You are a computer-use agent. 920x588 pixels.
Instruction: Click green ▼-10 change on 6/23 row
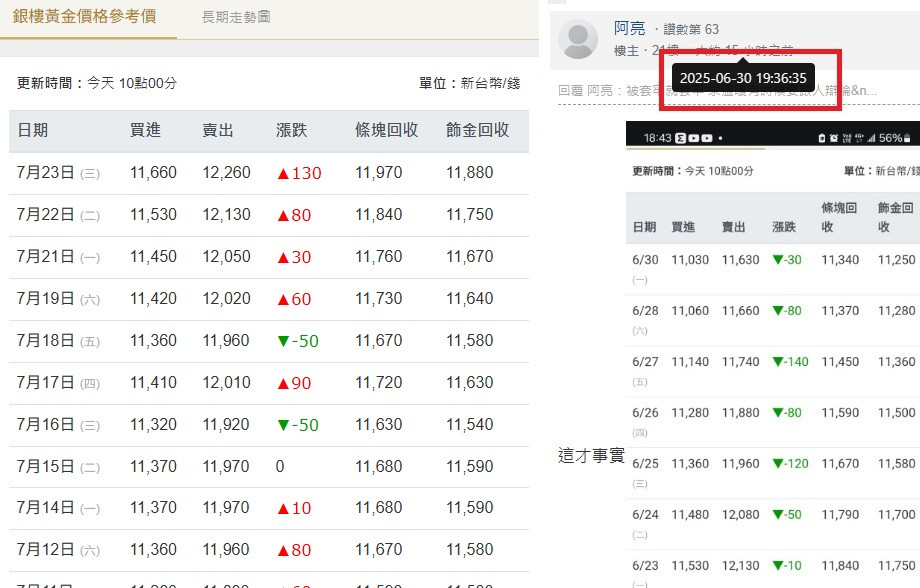787,566
